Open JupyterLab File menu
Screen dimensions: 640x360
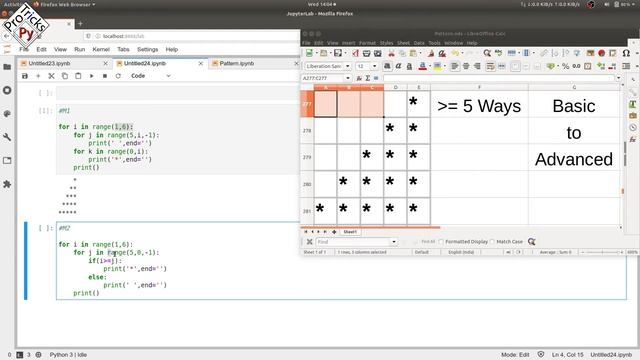(24, 49)
